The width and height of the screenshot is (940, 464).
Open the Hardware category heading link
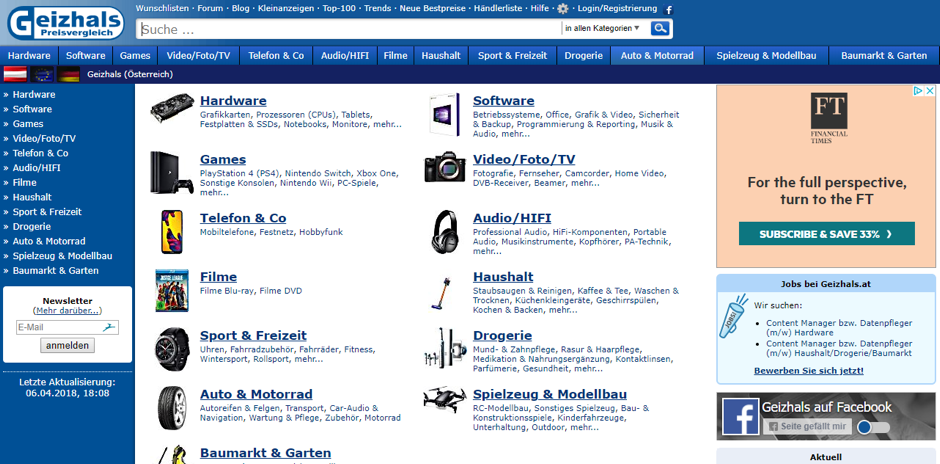233,101
